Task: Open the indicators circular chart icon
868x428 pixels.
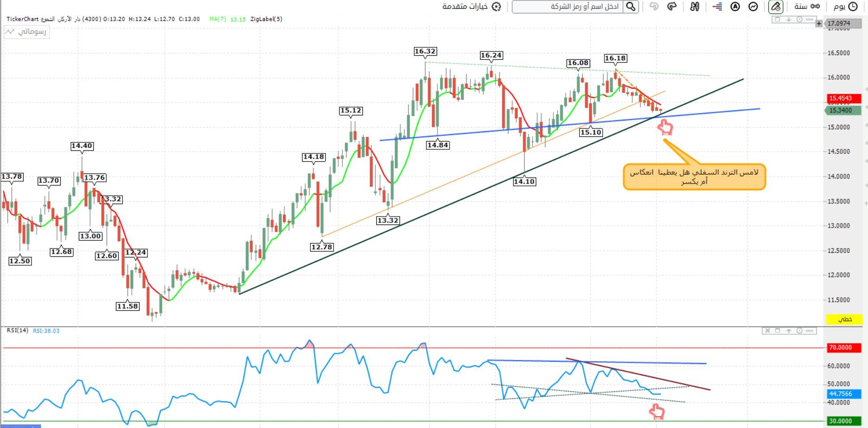Action: click(x=753, y=6)
